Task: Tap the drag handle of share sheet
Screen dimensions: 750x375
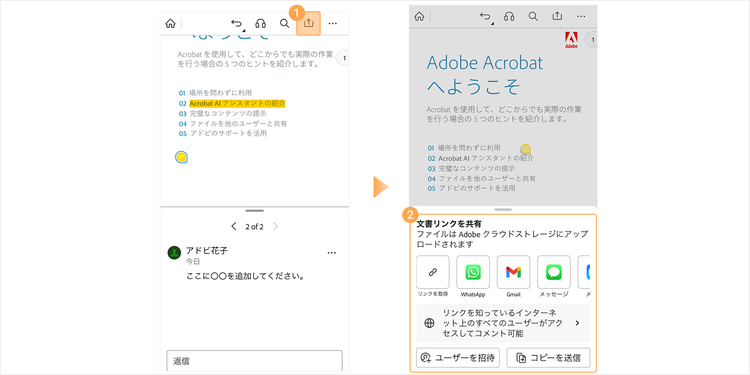Action: [x=503, y=210]
